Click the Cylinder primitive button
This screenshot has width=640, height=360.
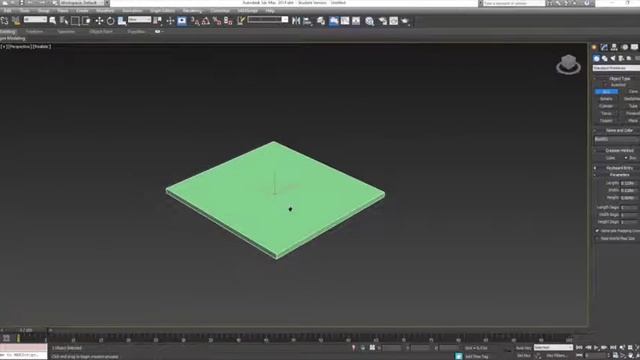(606, 106)
